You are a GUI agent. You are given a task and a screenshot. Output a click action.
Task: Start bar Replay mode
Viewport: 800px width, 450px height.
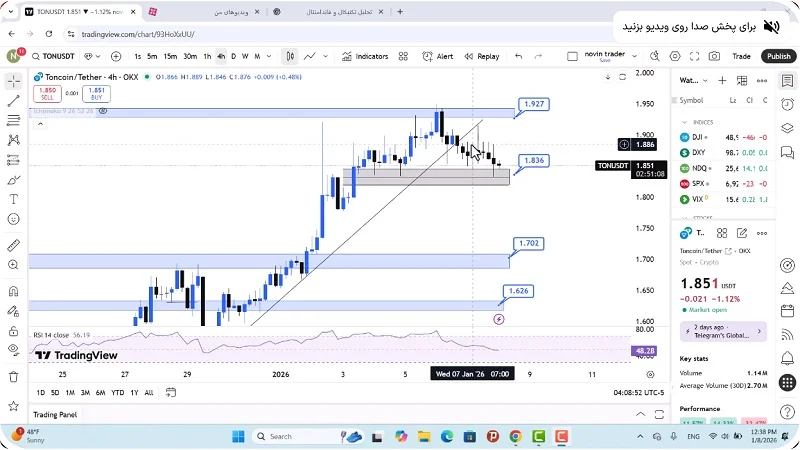pos(482,57)
